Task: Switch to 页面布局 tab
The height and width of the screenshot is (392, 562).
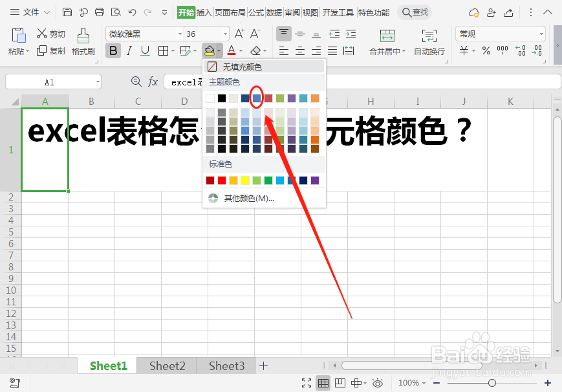Action: click(x=230, y=12)
